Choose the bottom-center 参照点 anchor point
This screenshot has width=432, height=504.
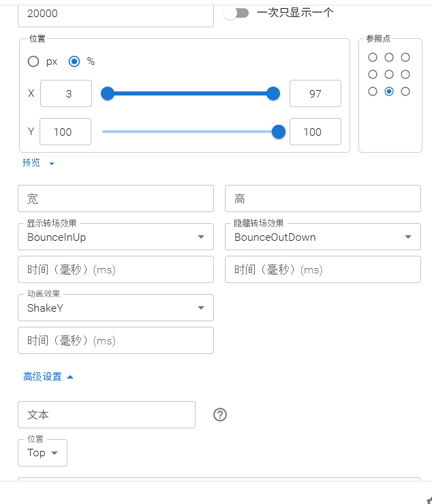tap(389, 91)
